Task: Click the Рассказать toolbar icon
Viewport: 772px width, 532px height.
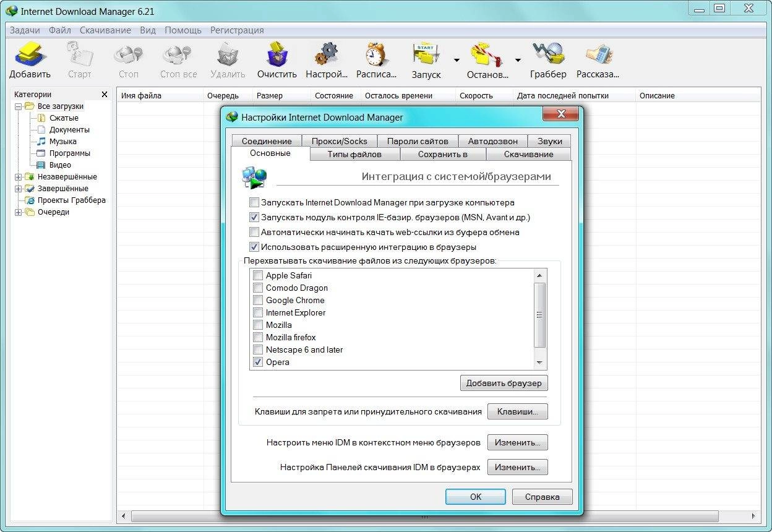Action: tap(598, 54)
